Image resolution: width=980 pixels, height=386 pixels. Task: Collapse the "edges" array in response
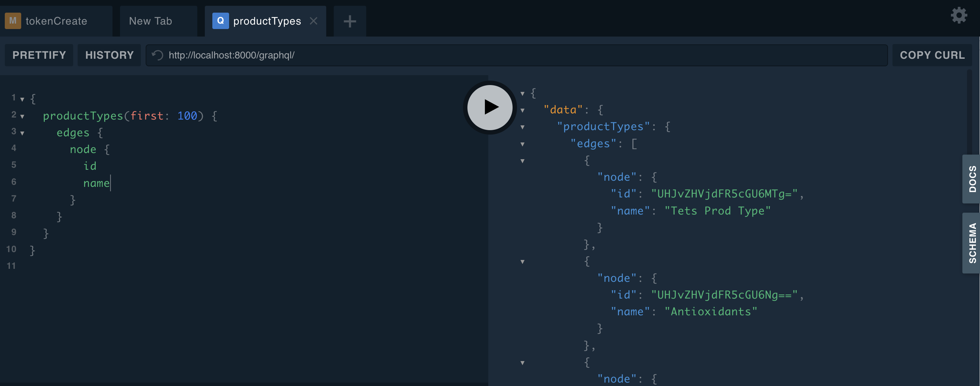click(x=522, y=144)
